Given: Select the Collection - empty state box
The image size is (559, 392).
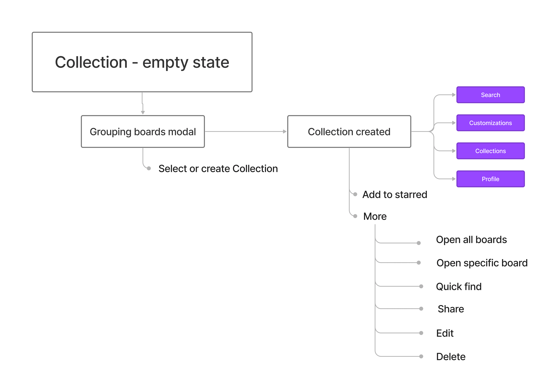Looking at the screenshot, I should click(142, 62).
